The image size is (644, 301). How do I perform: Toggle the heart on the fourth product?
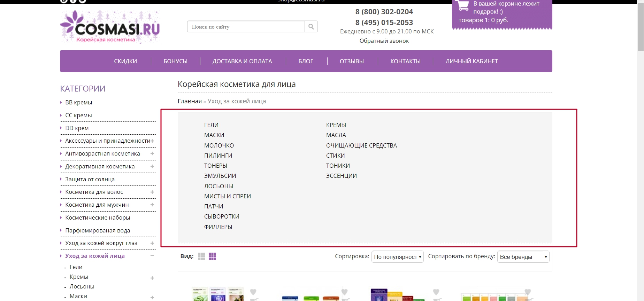point(528,292)
